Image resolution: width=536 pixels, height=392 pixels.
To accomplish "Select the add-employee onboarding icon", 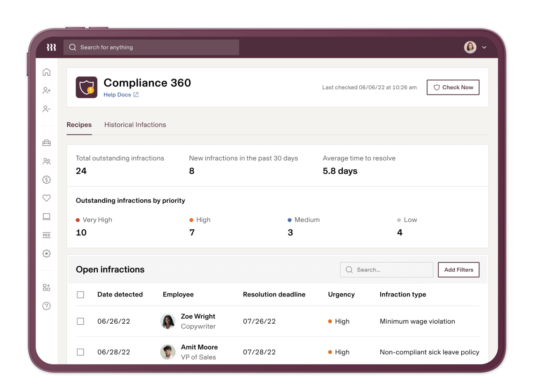I will pos(46,90).
